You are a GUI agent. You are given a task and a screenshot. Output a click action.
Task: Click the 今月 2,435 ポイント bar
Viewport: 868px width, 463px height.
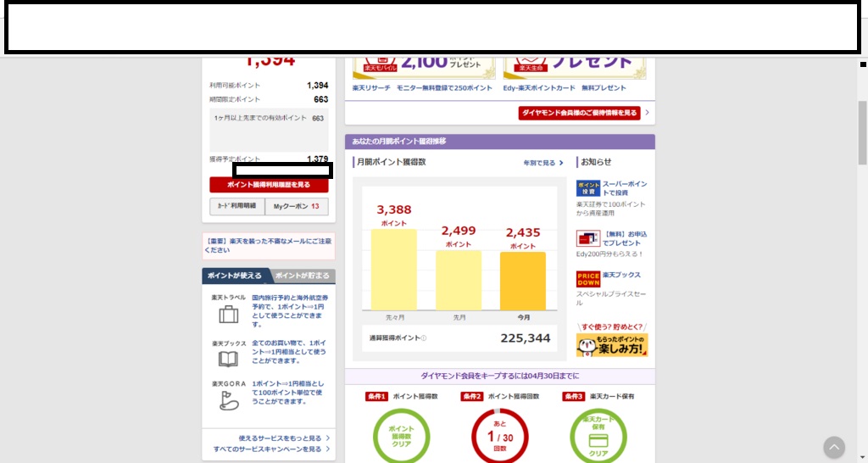click(522, 282)
